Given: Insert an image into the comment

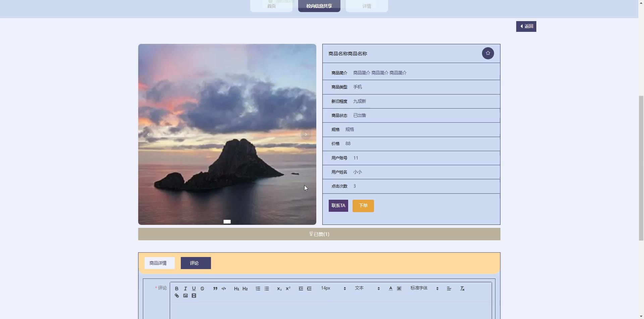Looking at the screenshot, I should click(185, 296).
